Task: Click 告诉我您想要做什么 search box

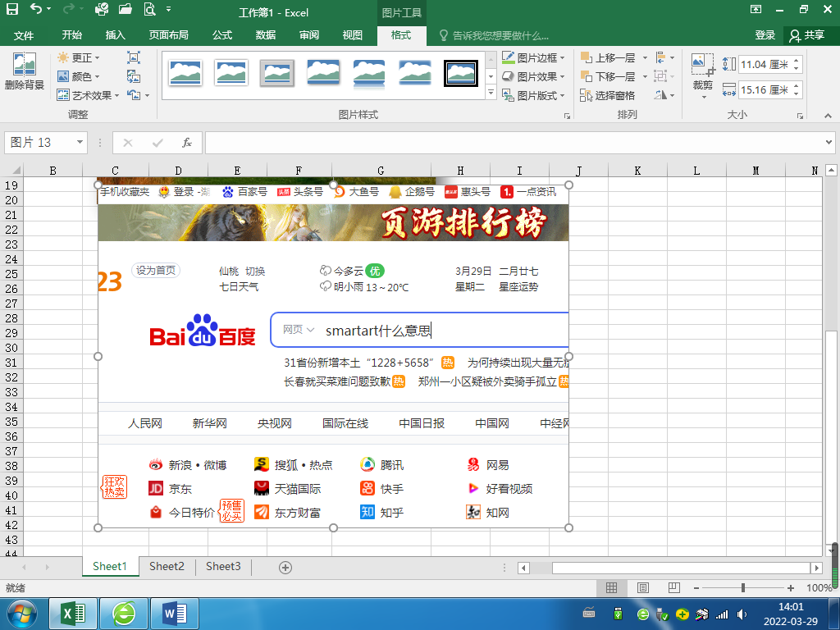Action: coord(494,36)
